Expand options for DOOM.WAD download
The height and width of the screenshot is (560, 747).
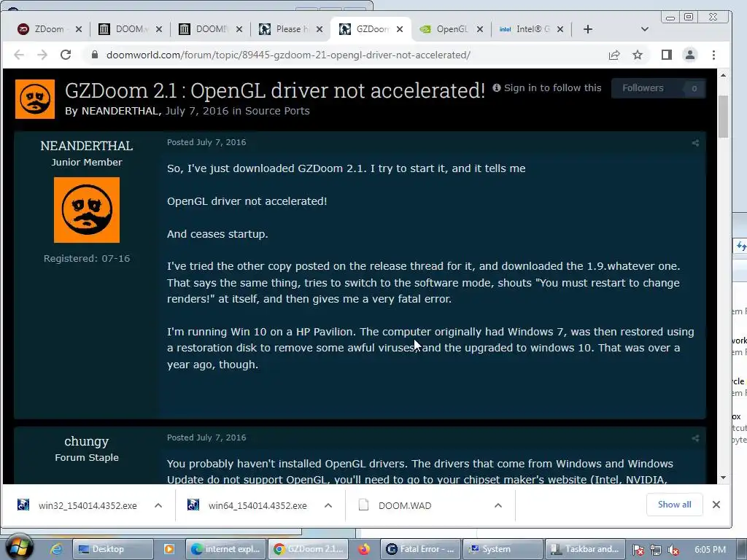point(498,505)
